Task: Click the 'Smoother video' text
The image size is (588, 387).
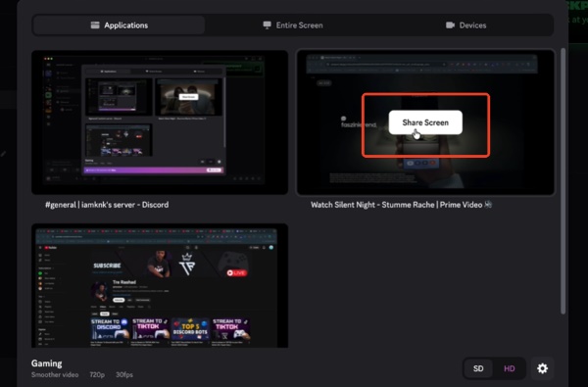Action: click(x=55, y=374)
